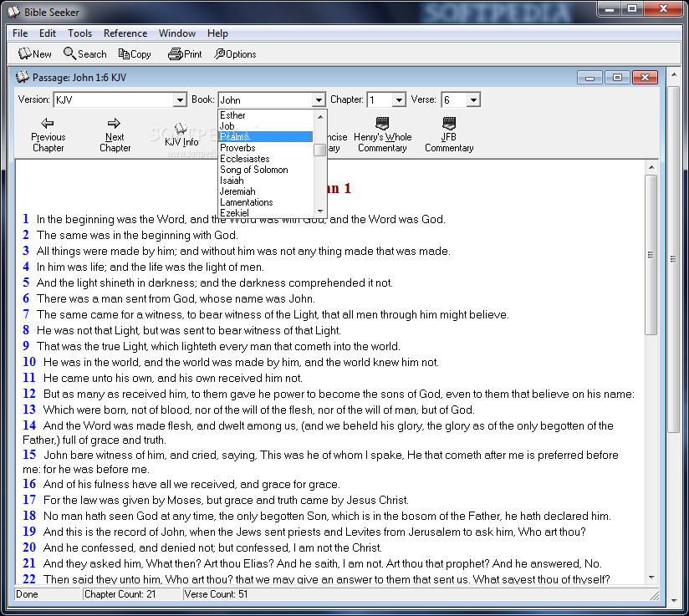Choose Jeremiah from the book list
This screenshot has height=616, width=689.
[x=266, y=191]
